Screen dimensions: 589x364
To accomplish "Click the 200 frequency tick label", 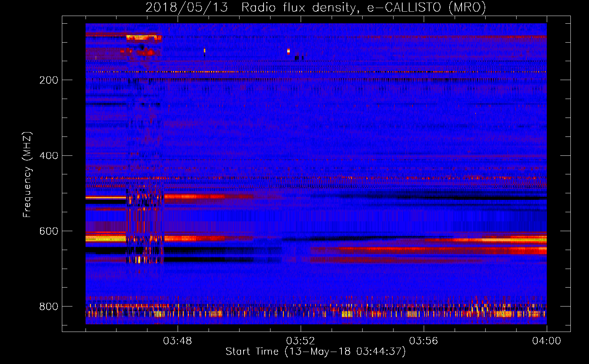I will tap(49, 80).
